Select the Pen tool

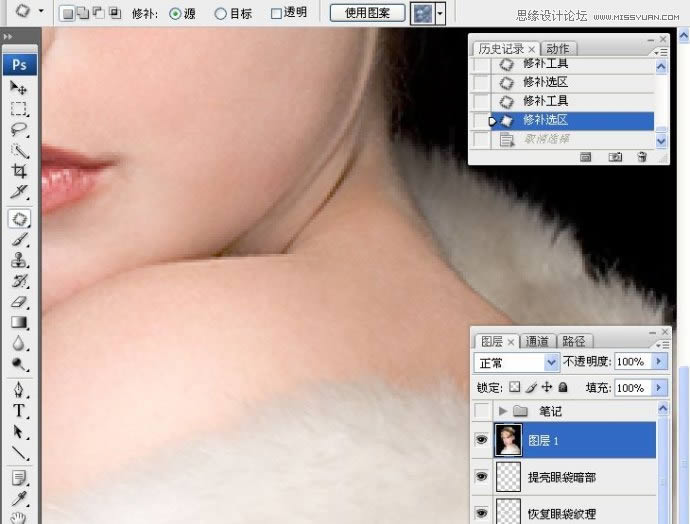[x=19, y=389]
